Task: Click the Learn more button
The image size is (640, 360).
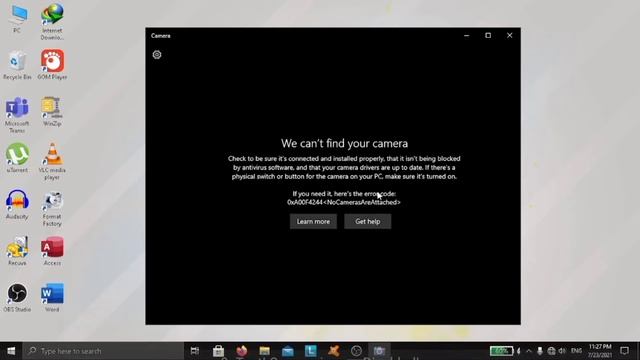Action: (x=313, y=222)
